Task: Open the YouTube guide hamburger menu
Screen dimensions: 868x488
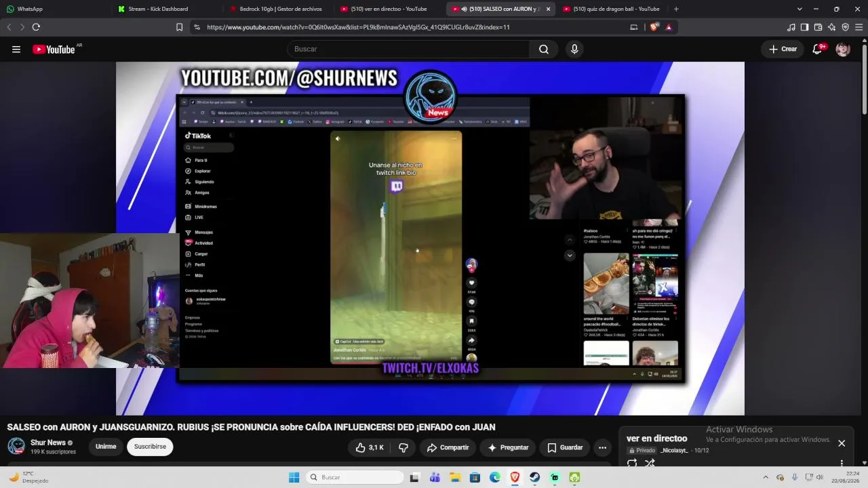Action: (16, 49)
